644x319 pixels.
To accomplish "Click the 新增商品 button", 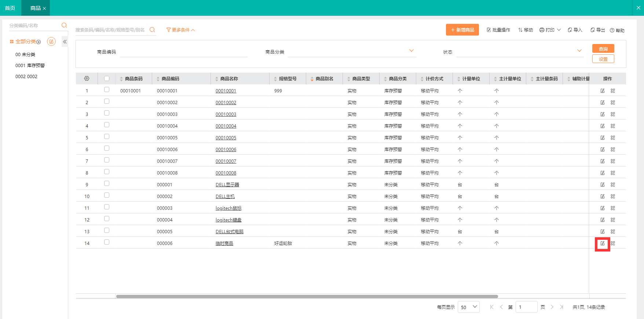I will [x=462, y=30].
